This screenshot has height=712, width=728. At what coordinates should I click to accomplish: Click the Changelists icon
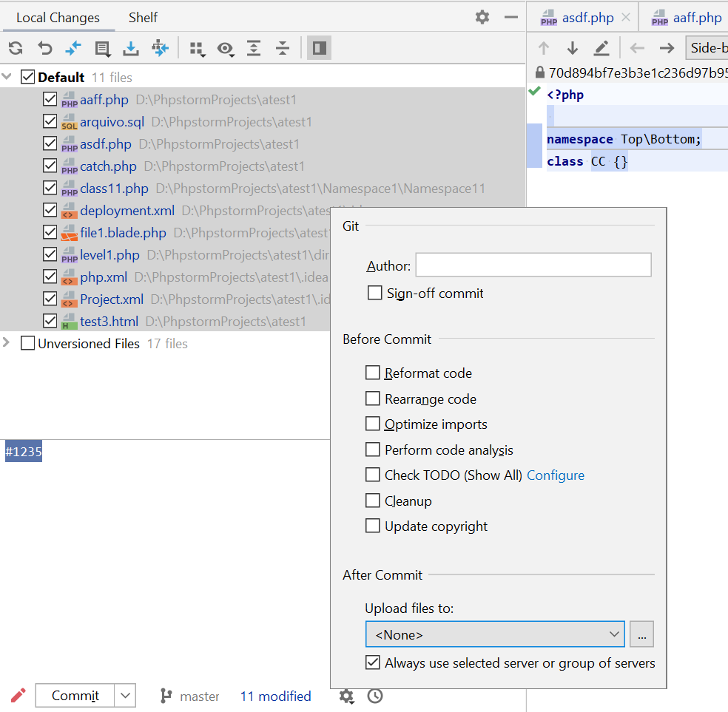click(x=102, y=48)
